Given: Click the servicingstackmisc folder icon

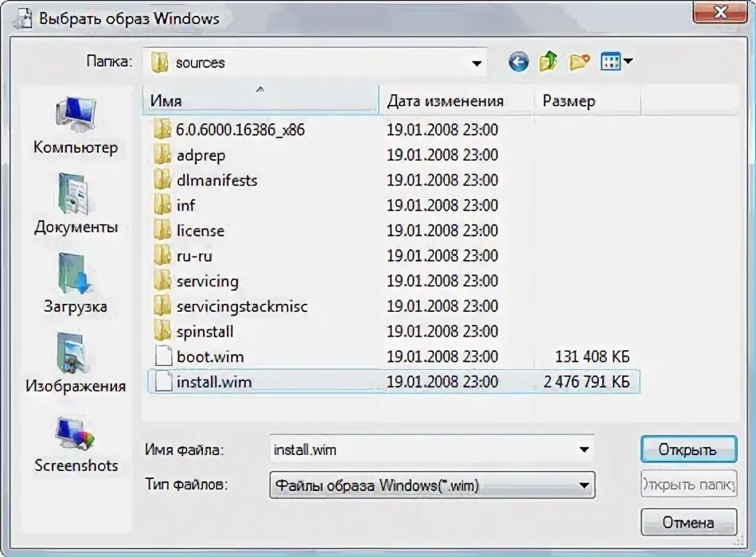Looking at the screenshot, I should (x=162, y=306).
